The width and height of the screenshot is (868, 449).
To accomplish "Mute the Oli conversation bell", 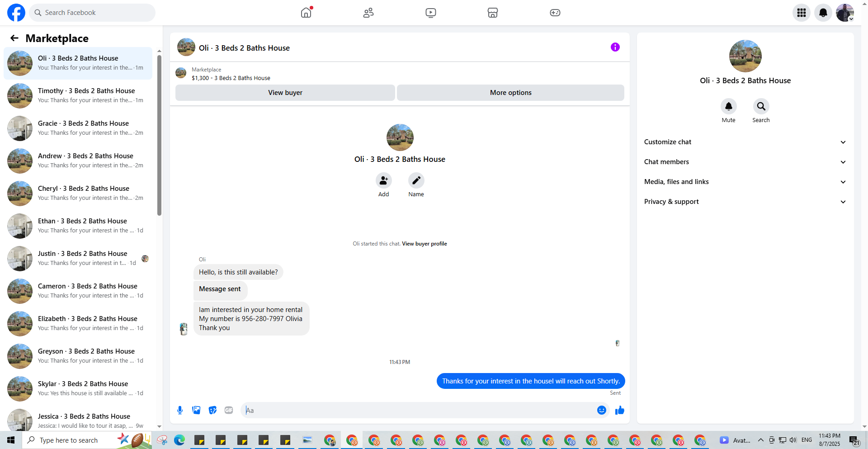I will [x=729, y=106].
